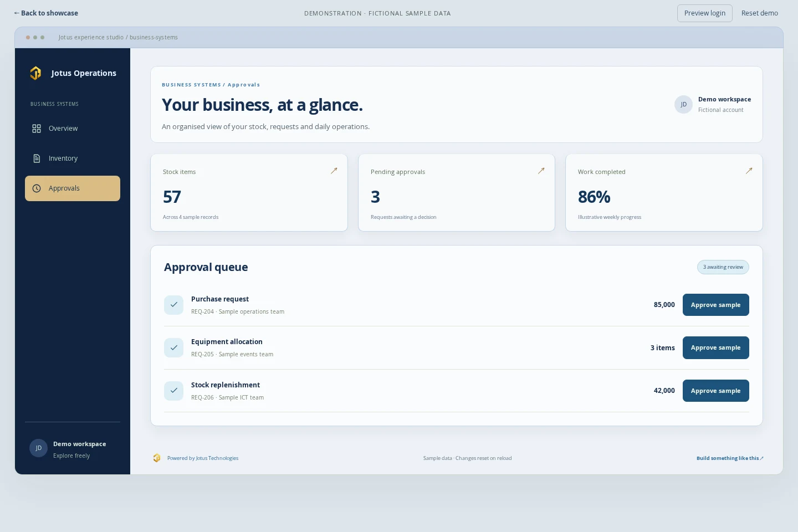Viewport: 798px width, 532px height.
Task: Click the Overview grid icon in sidebar
Action: click(x=37, y=129)
